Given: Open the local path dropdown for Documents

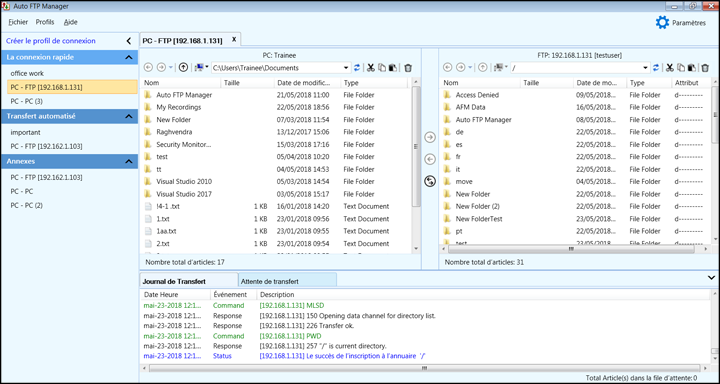Looking at the screenshot, I should tap(346, 68).
